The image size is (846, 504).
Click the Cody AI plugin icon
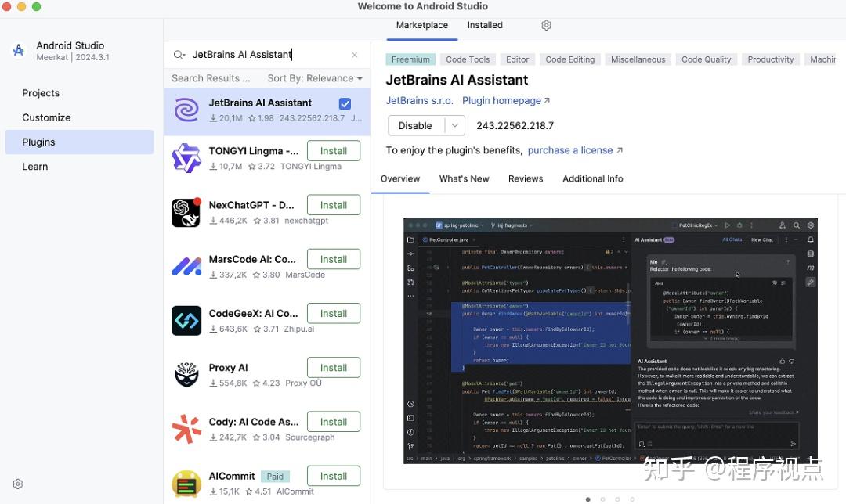(186, 428)
